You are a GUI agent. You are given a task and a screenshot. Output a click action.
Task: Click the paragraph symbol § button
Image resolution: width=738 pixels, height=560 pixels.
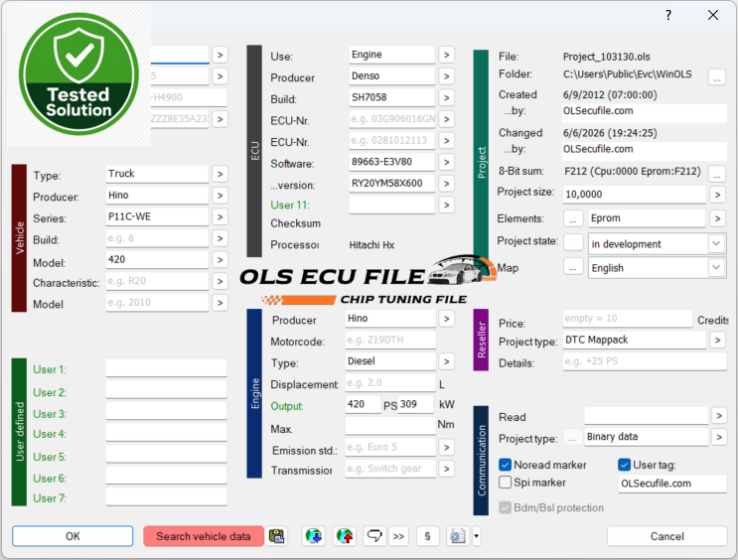coord(427,536)
